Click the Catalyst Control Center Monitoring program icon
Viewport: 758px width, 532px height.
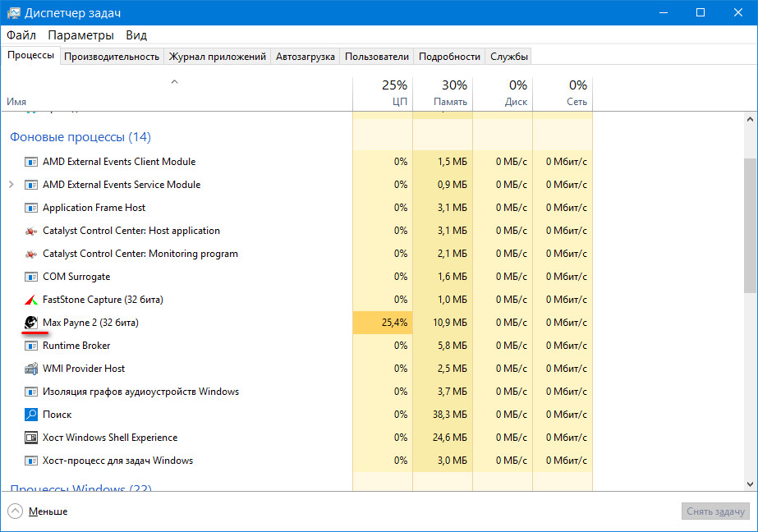pyautogui.click(x=31, y=254)
